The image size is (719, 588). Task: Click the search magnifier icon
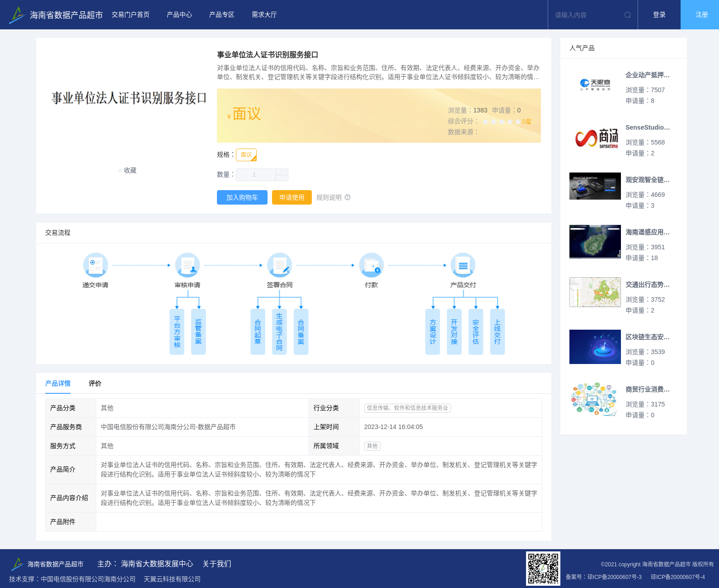click(627, 15)
